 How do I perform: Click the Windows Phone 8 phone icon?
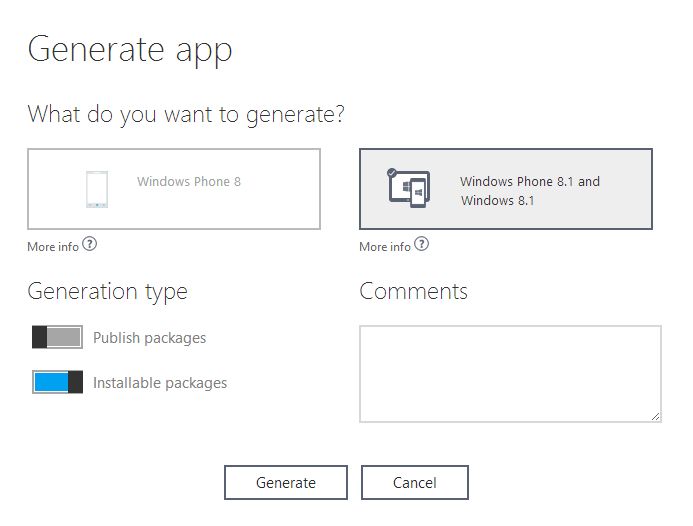97,189
